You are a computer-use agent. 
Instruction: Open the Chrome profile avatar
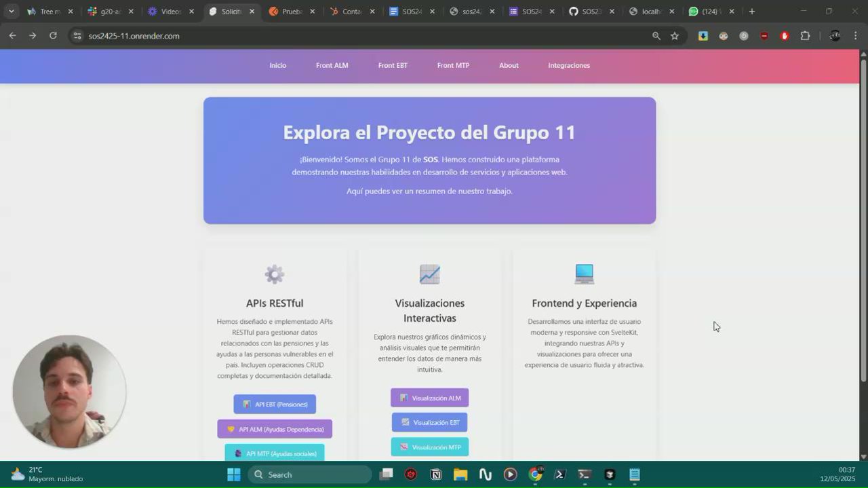(835, 36)
